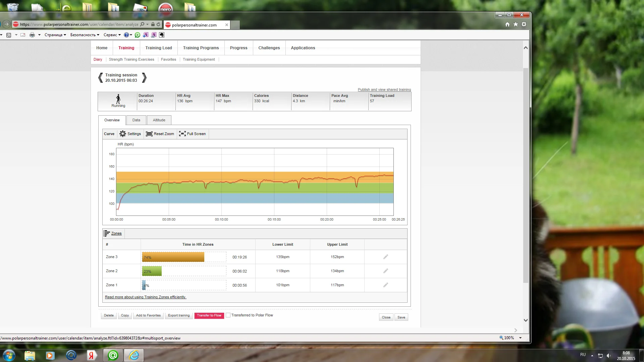Screen dimensions: 644x362
Task: Switch to the Altitude tab
Action: (x=159, y=120)
